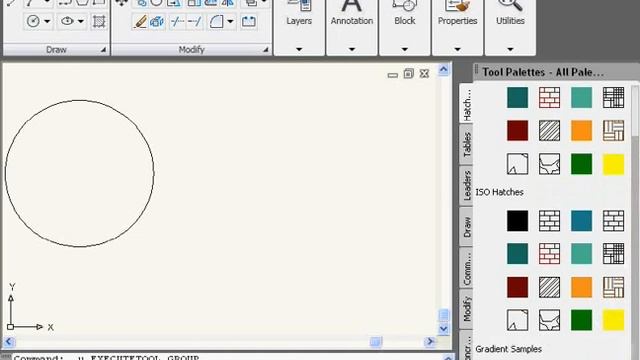
Task: Select the Trim tool
Action: tap(177, 21)
